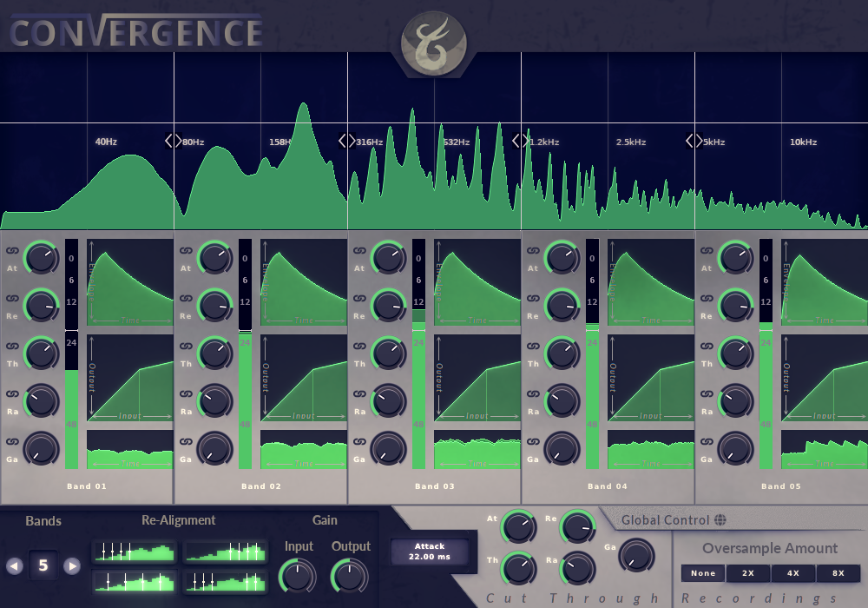
Task: Decrease band count with left arrow
Action: 14,566
